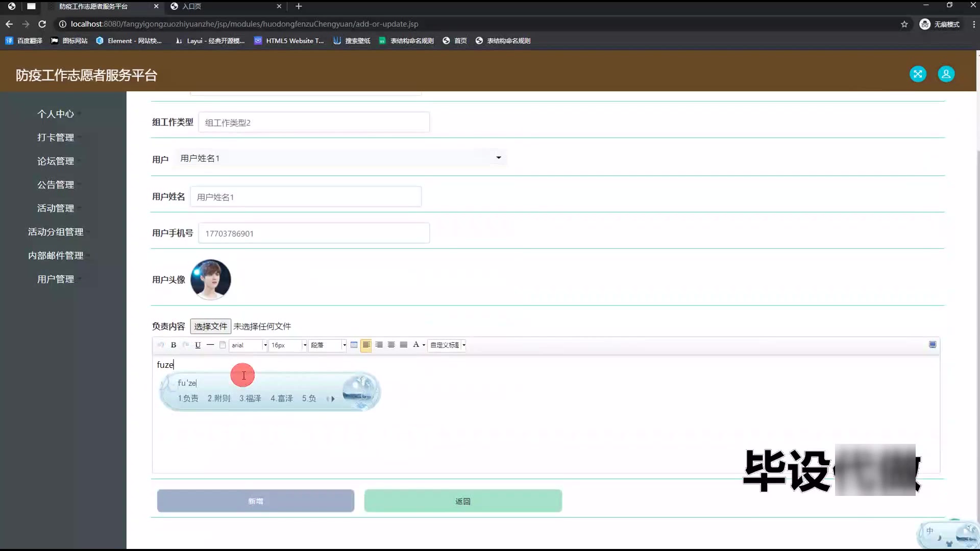Insert a table in the editor
The image size is (980, 551).
tap(354, 345)
